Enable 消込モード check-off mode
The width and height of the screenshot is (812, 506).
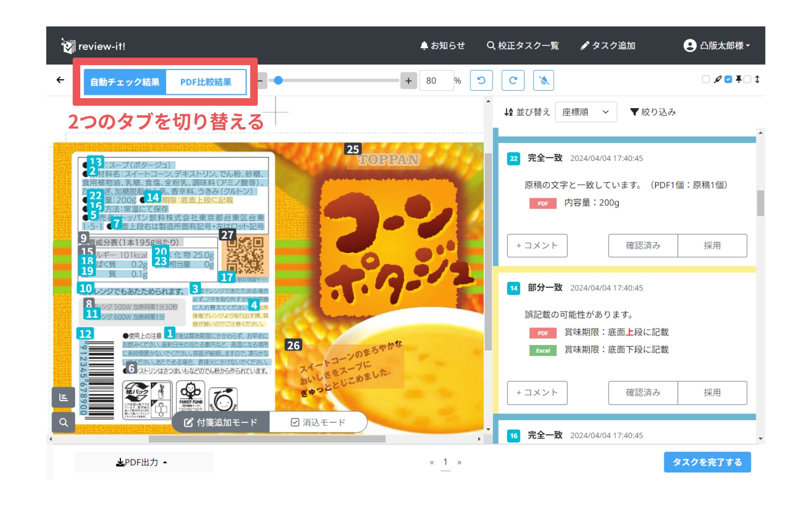[318, 422]
